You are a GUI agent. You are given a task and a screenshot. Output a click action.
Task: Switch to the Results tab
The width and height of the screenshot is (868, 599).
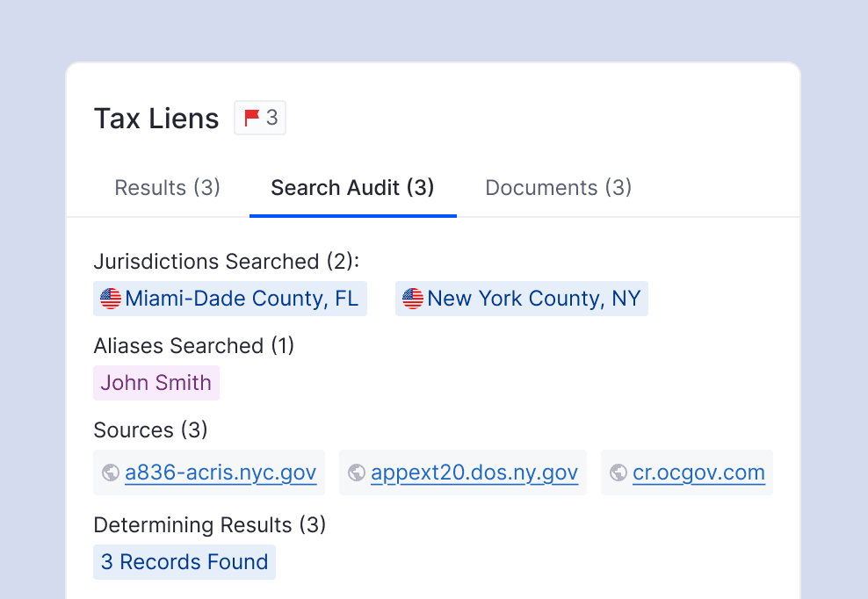[x=167, y=187]
